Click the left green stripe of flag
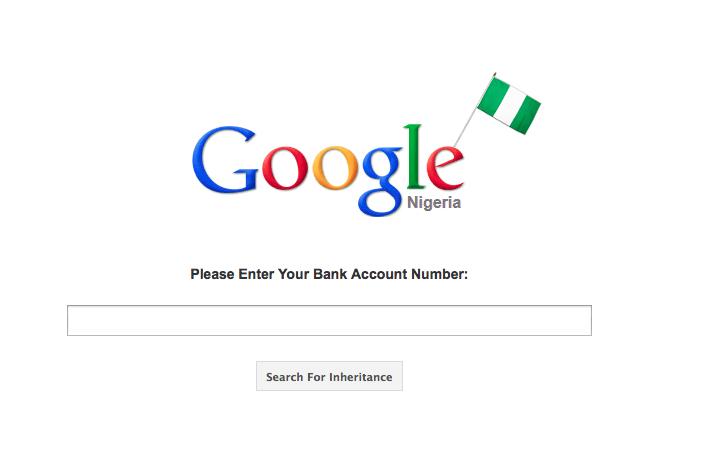Image resolution: width=701 pixels, height=470 pixels. [x=492, y=96]
